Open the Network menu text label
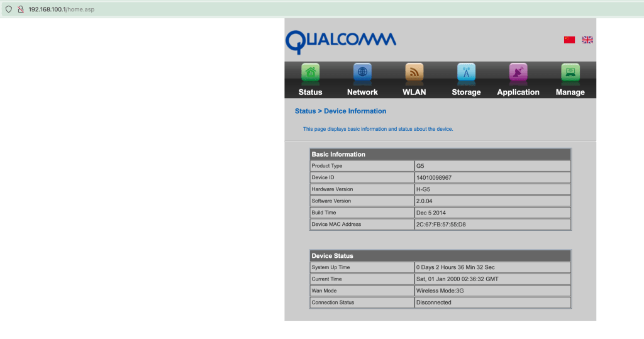Screen dimensions: 644x339 (362, 92)
